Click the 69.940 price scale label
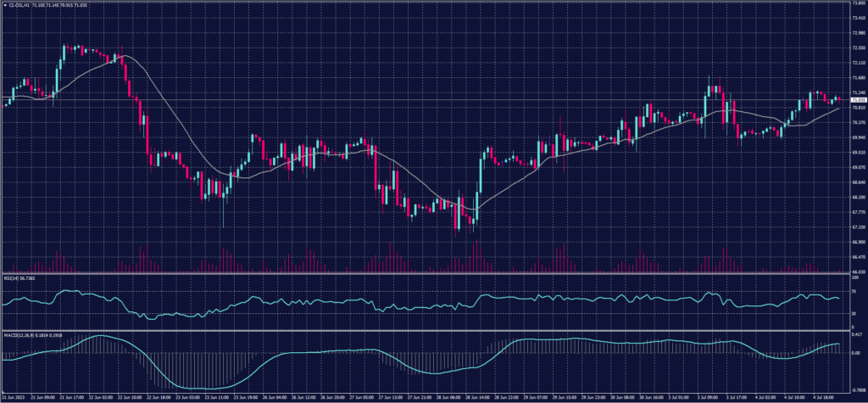868x403 pixels. [x=856, y=137]
